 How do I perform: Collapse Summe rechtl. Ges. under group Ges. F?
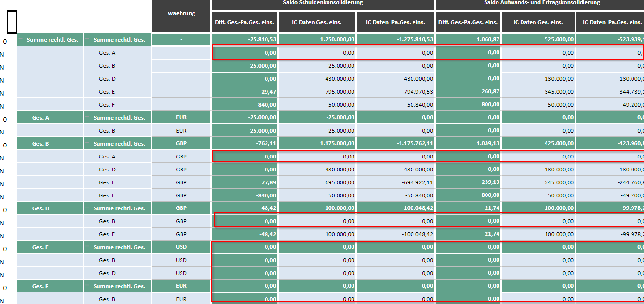[88, 286]
